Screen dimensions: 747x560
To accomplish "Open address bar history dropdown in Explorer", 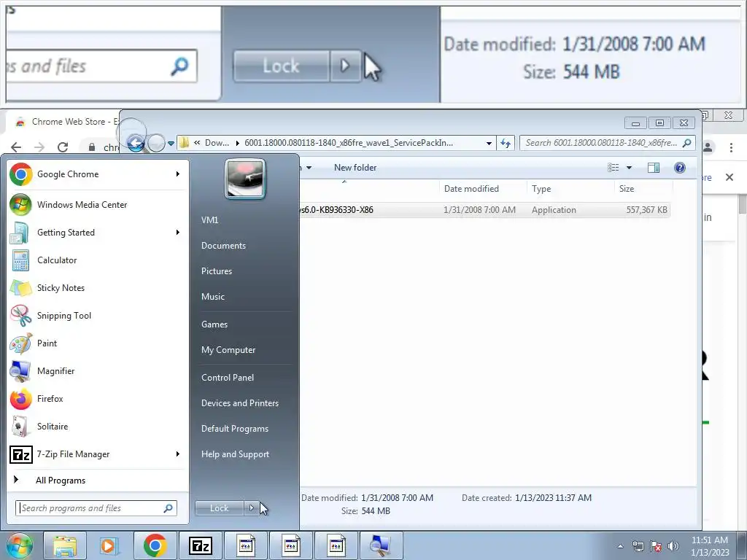I will (x=489, y=143).
